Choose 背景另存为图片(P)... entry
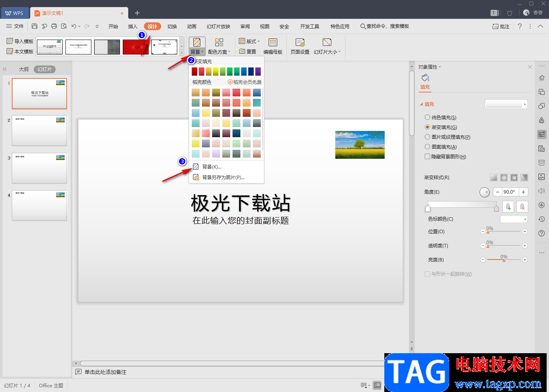This screenshot has height=392, width=549. (226, 177)
